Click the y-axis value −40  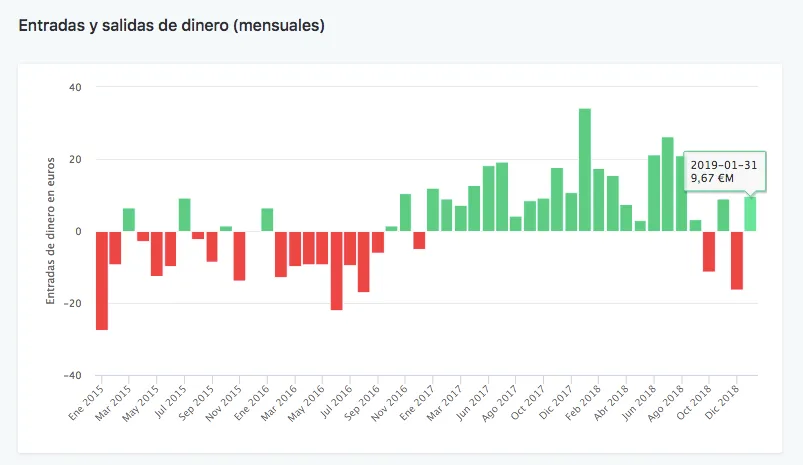coord(72,375)
